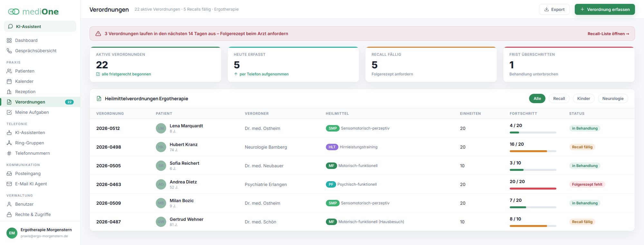Click document icon beside Heilmittelverordnungen Ergotherapie
Viewport: 644px width, 245px height.
[x=99, y=99]
